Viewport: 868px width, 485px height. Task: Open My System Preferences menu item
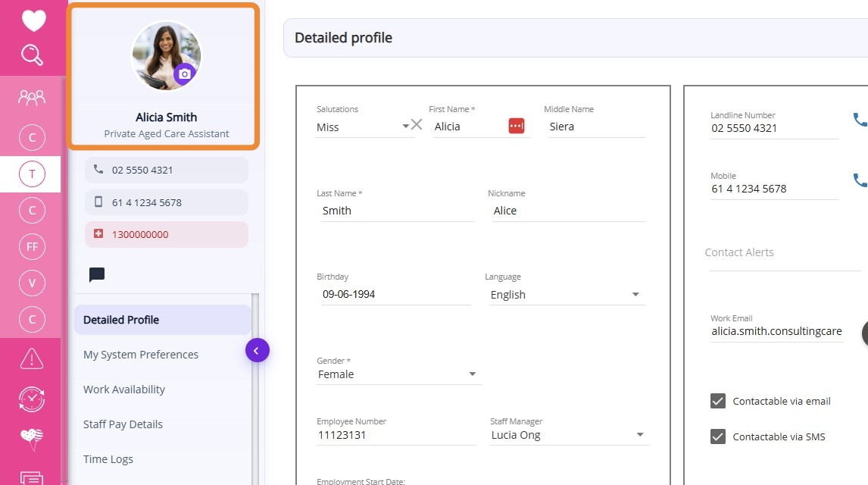(141, 355)
